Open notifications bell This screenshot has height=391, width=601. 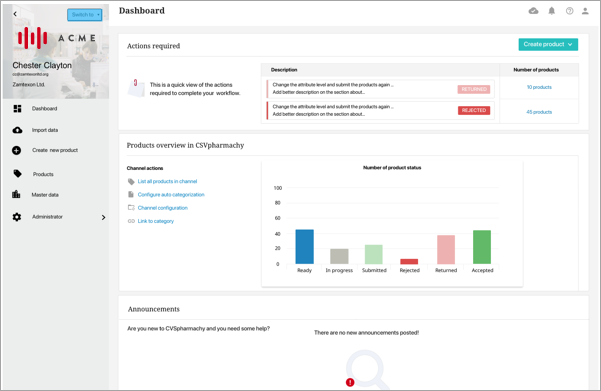(x=552, y=11)
